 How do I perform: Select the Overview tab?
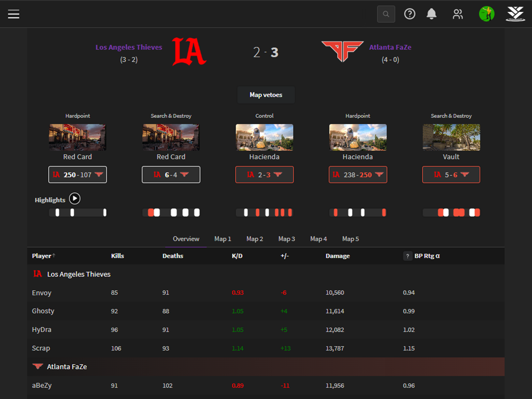pyautogui.click(x=186, y=239)
